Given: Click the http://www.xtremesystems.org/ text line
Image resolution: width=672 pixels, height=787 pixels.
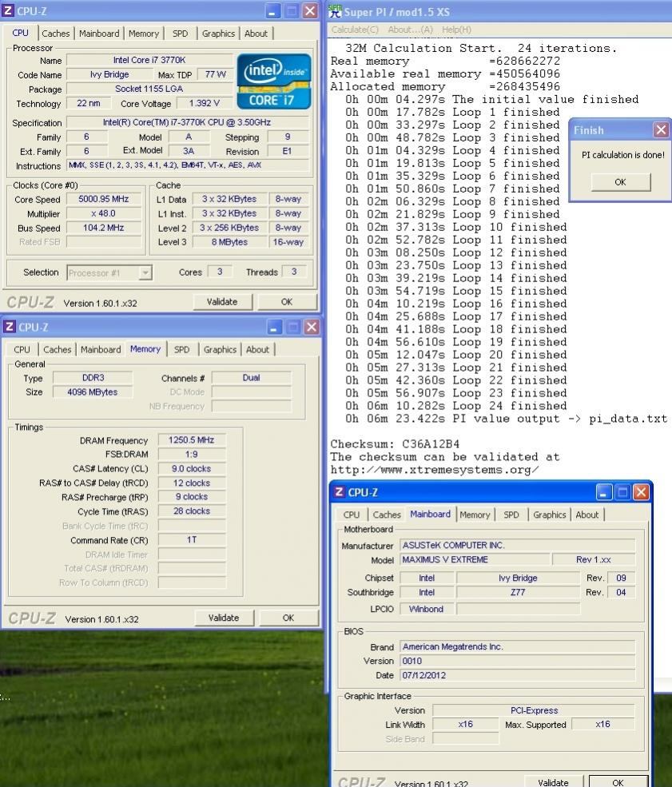Looking at the screenshot, I should pos(435,470).
